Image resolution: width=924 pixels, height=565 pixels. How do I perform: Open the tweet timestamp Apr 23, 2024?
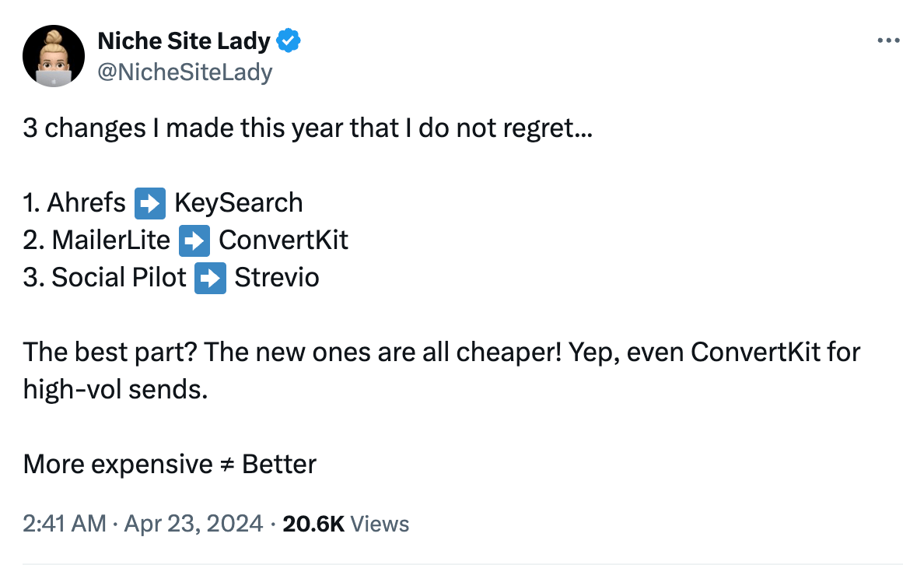pos(194,523)
